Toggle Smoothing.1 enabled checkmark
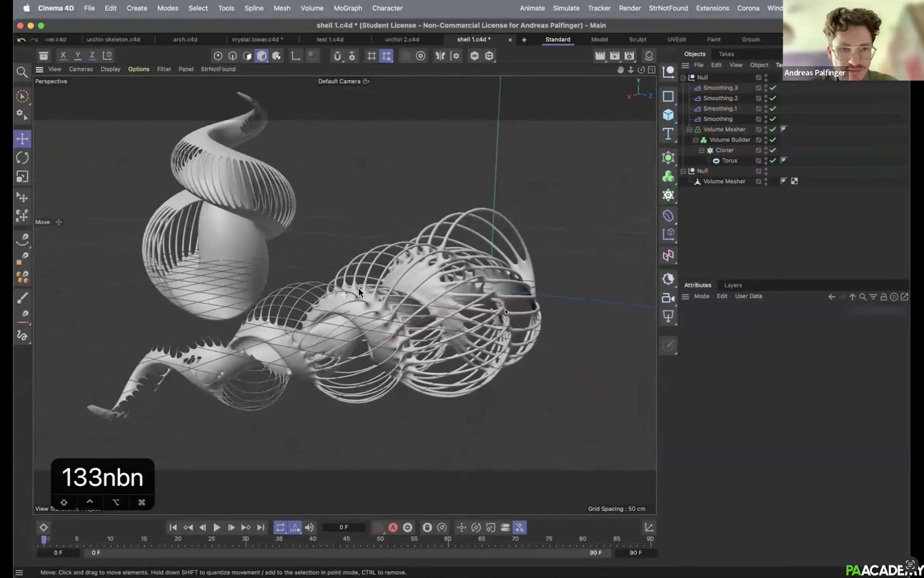924x578 pixels. (773, 109)
